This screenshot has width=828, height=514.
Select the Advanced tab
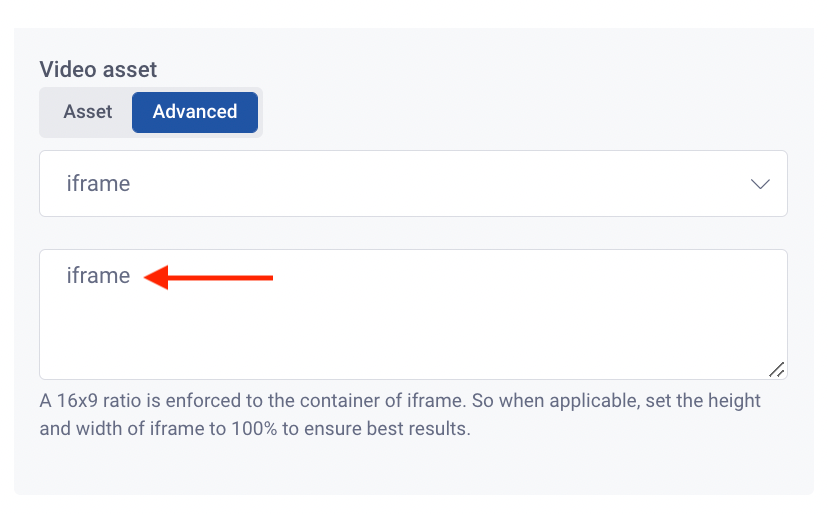tap(195, 112)
